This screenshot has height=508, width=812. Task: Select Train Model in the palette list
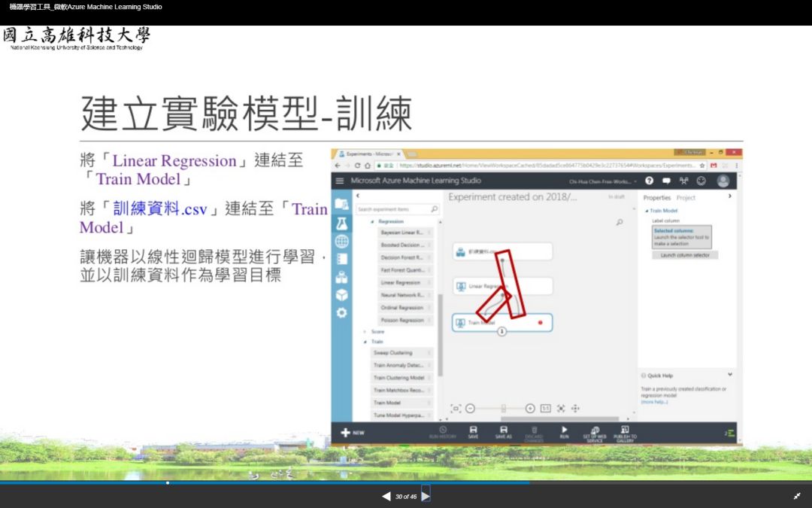pos(401,403)
